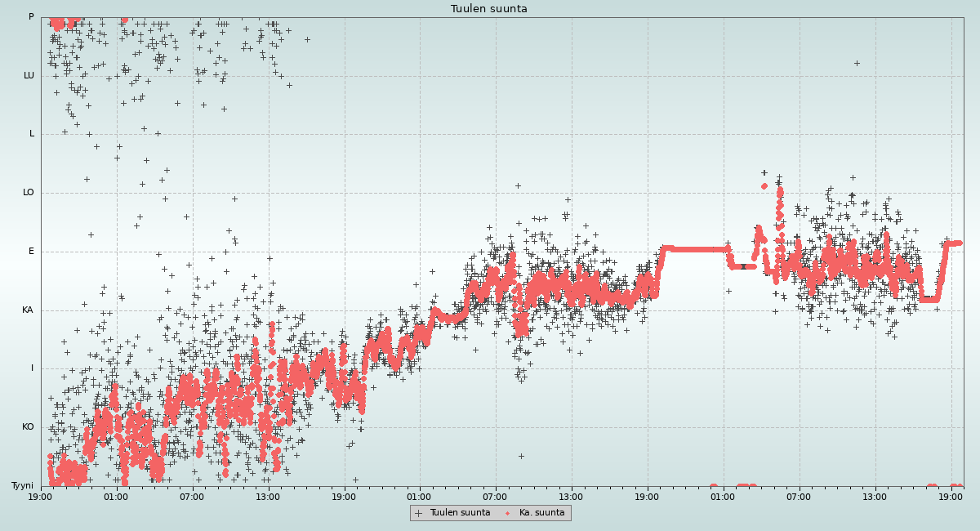
Task: Pick the 'LO' y-axis label
Action: pos(29,193)
